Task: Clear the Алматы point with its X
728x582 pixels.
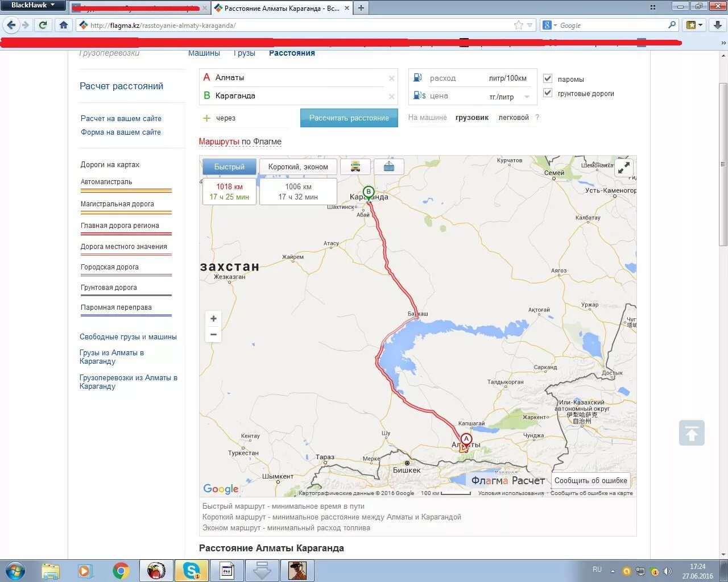Action: pos(391,78)
